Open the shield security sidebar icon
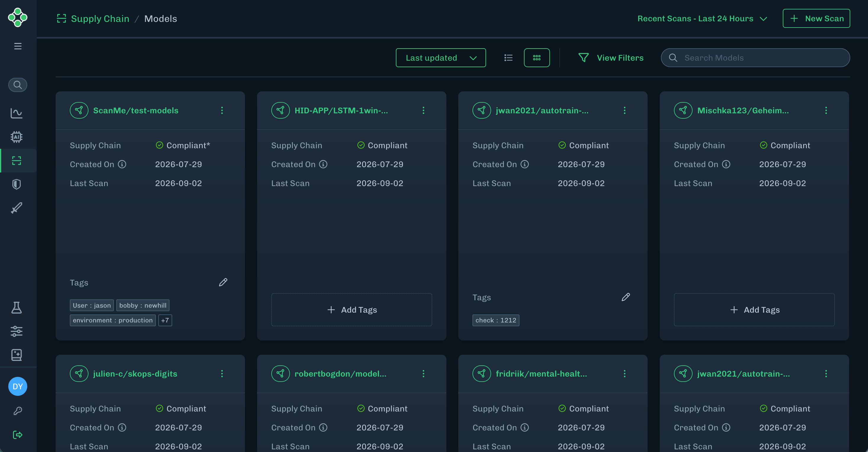Viewport: 868px width, 452px height. coord(17,184)
